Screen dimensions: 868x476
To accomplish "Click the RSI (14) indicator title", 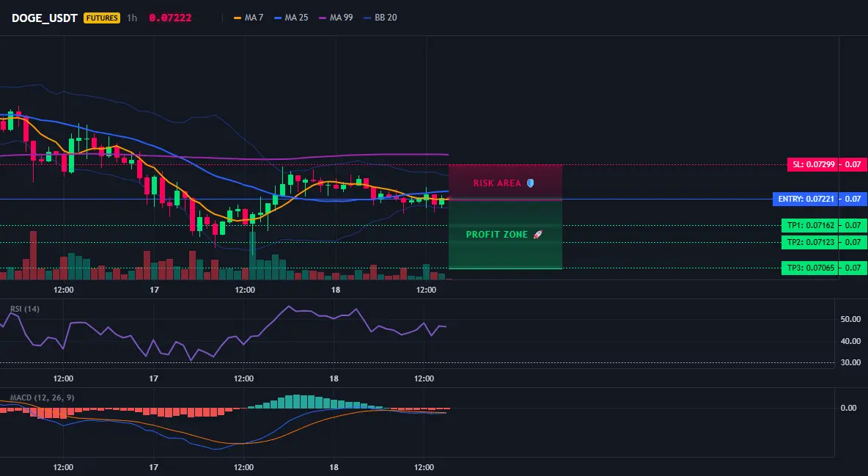I will (25, 309).
